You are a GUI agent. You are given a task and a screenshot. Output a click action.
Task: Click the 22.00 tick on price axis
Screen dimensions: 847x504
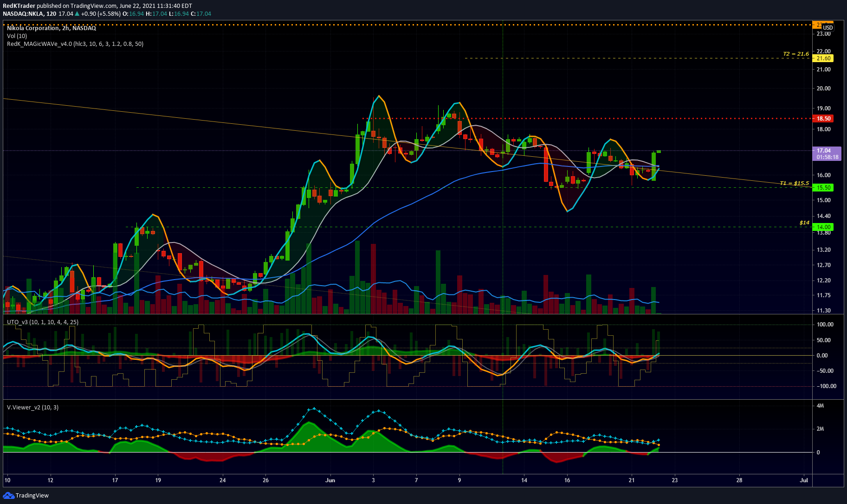824,51
